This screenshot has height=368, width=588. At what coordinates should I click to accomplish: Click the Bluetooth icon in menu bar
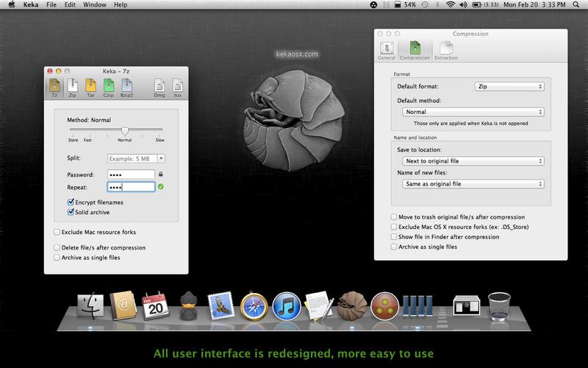click(x=437, y=4)
